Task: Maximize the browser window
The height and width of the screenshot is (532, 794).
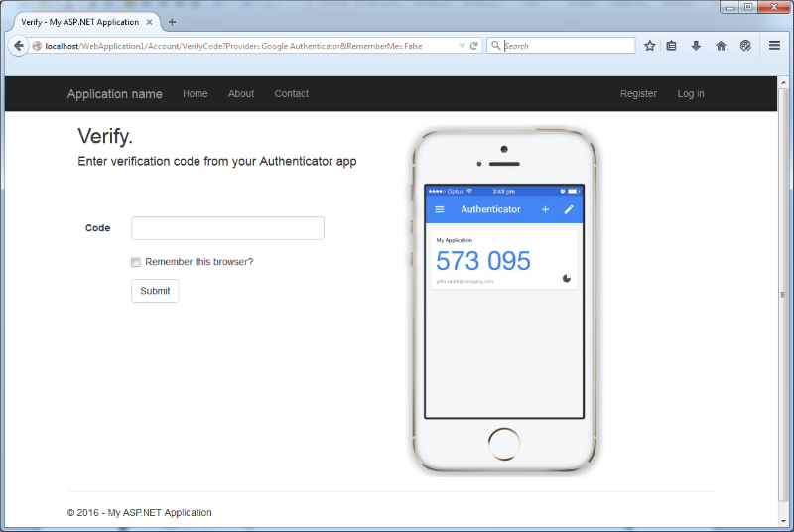Action: pos(748,7)
